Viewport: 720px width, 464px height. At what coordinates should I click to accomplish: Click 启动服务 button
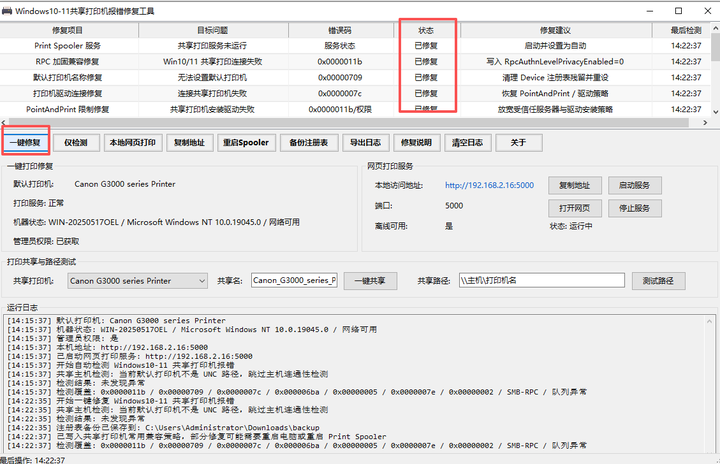point(635,185)
